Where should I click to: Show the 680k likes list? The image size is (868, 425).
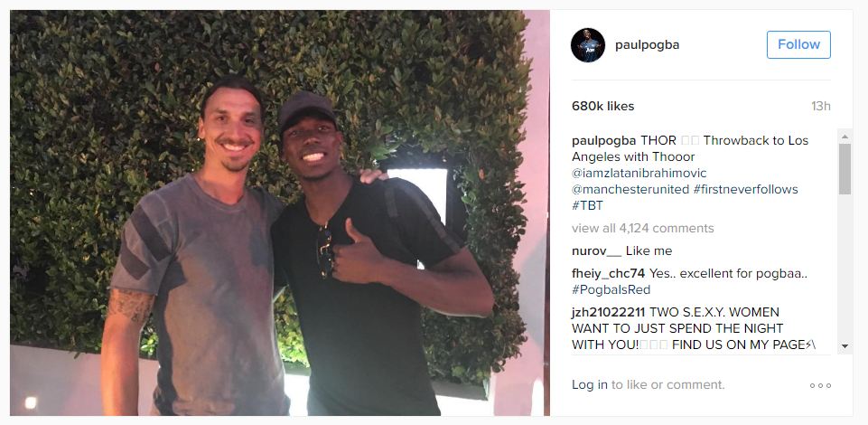tap(602, 106)
